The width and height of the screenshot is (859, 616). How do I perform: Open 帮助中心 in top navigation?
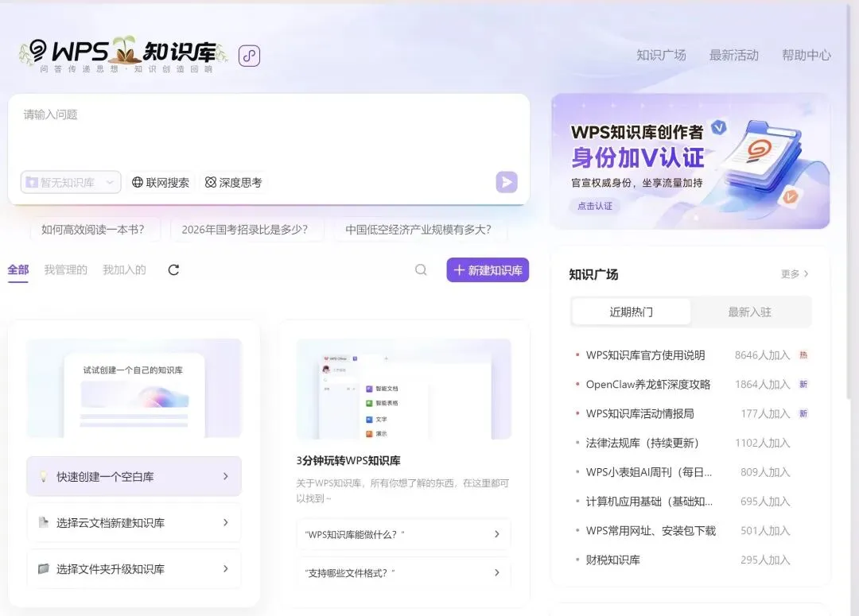coord(807,55)
